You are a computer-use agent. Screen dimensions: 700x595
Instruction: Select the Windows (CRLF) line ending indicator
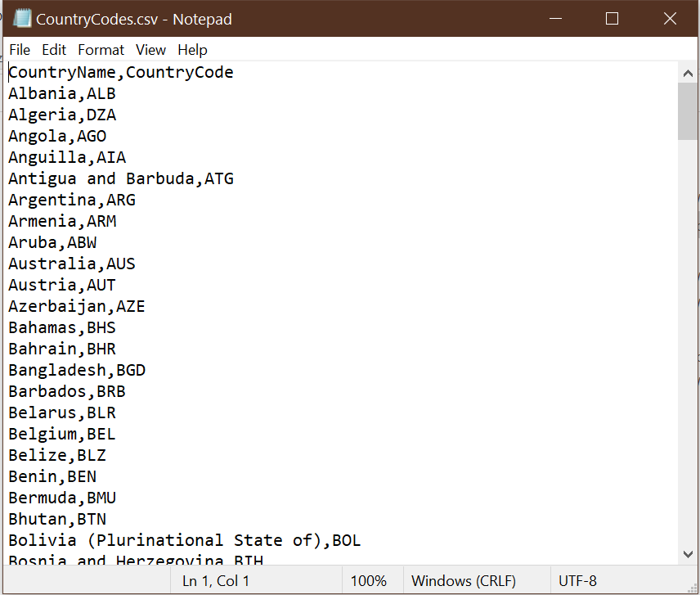(x=466, y=580)
